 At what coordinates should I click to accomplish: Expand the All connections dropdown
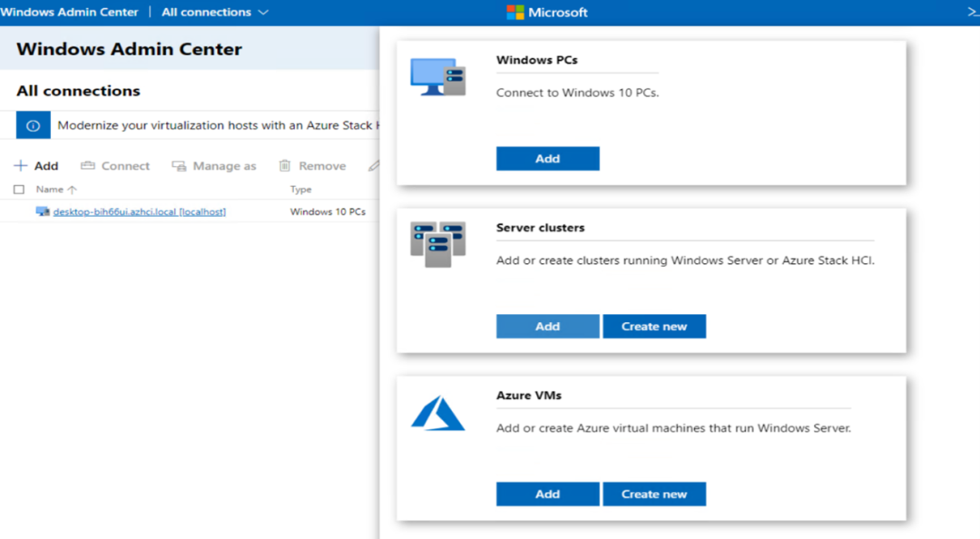coord(263,13)
